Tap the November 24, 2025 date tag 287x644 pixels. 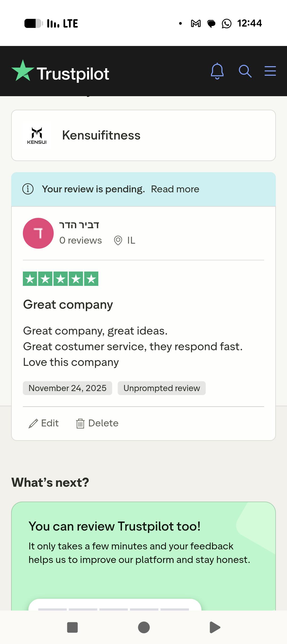tap(67, 388)
